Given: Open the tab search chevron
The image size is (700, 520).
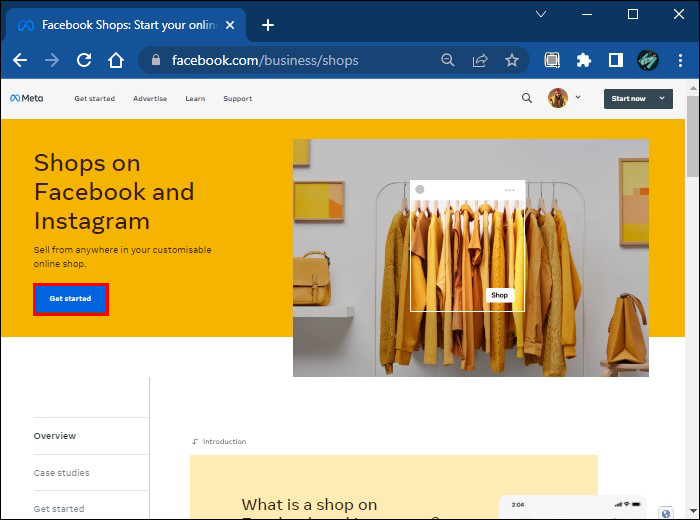Looking at the screenshot, I should [x=541, y=14].
